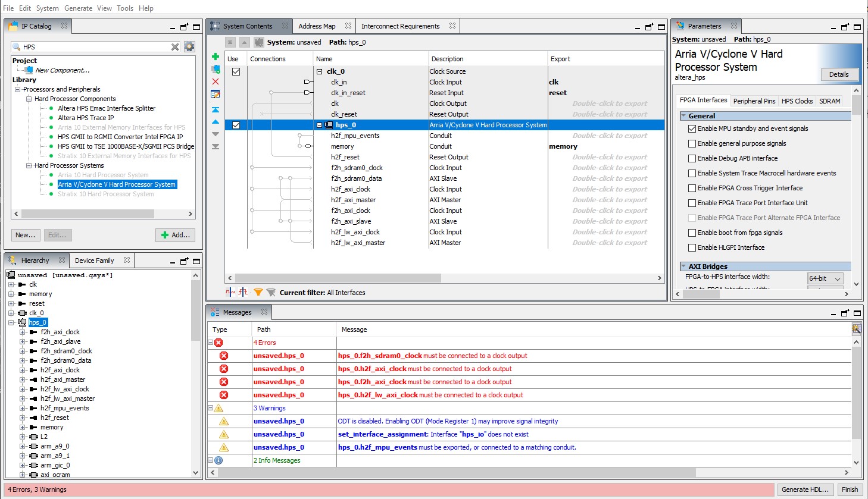Screen dimensions: 868x499
Task: Check Enable HLGPI Interface
Action: coord(692,247)
